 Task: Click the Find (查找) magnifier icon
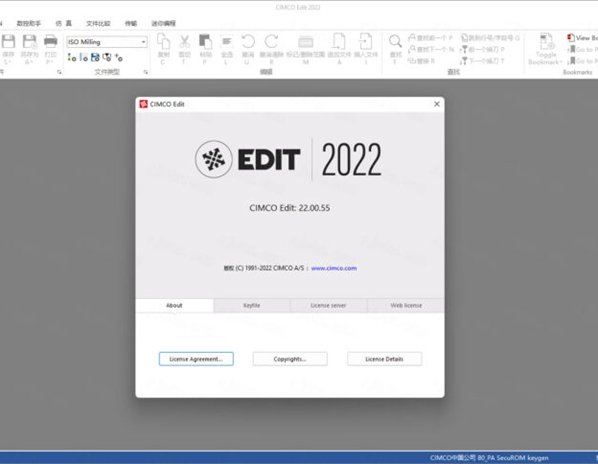pyautogui.click(x=395, y=41)
